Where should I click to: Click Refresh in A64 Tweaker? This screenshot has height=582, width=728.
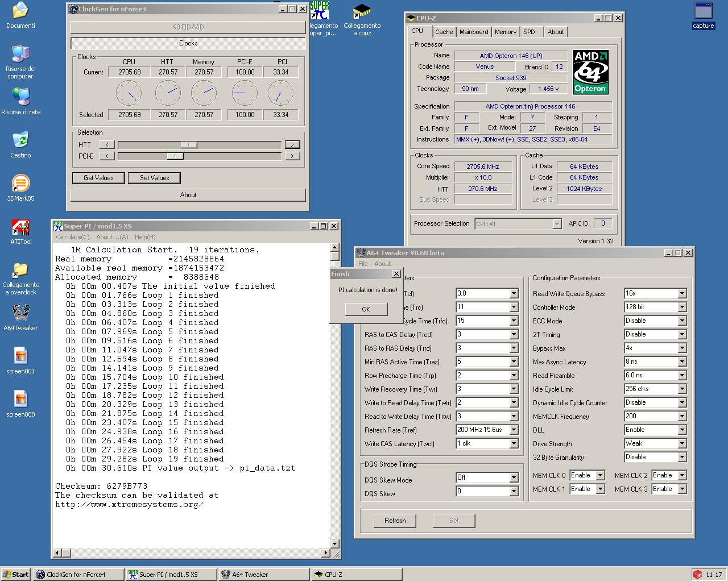pyautogui.click(x=395, y=521)
